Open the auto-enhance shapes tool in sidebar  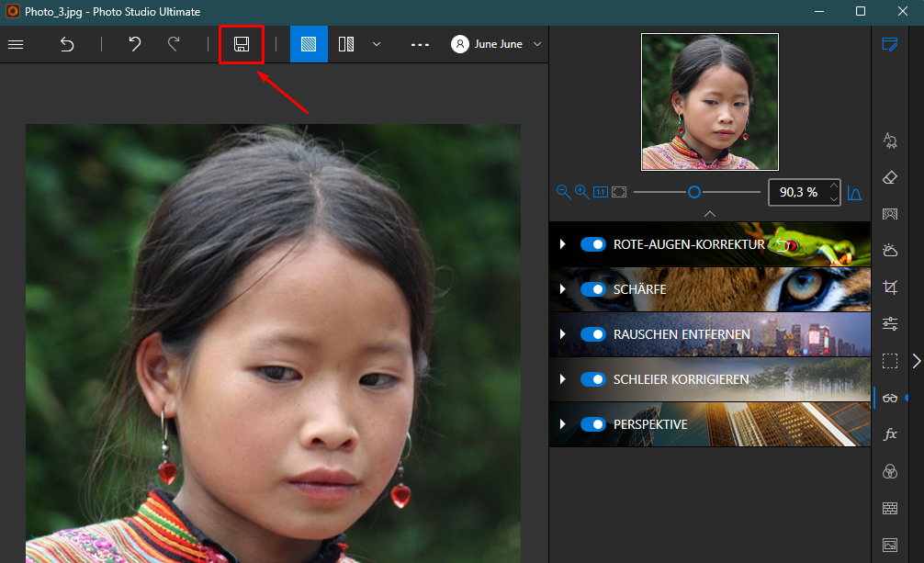click(890, 141)
